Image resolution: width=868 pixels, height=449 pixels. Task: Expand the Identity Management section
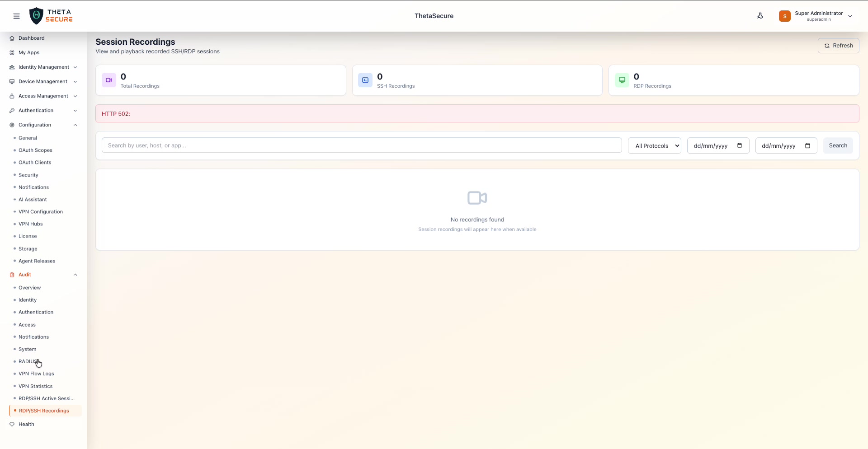point(43,67)
